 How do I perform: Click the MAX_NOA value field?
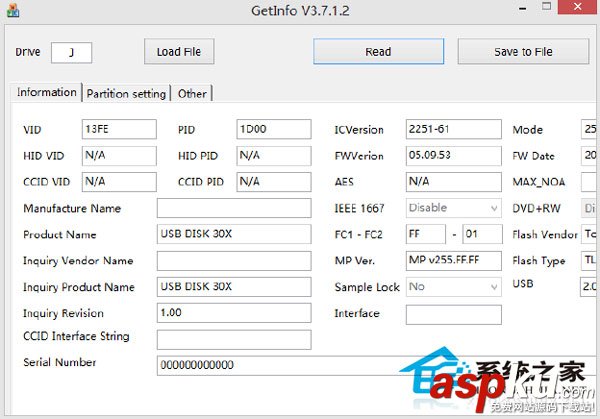(590, 181)
